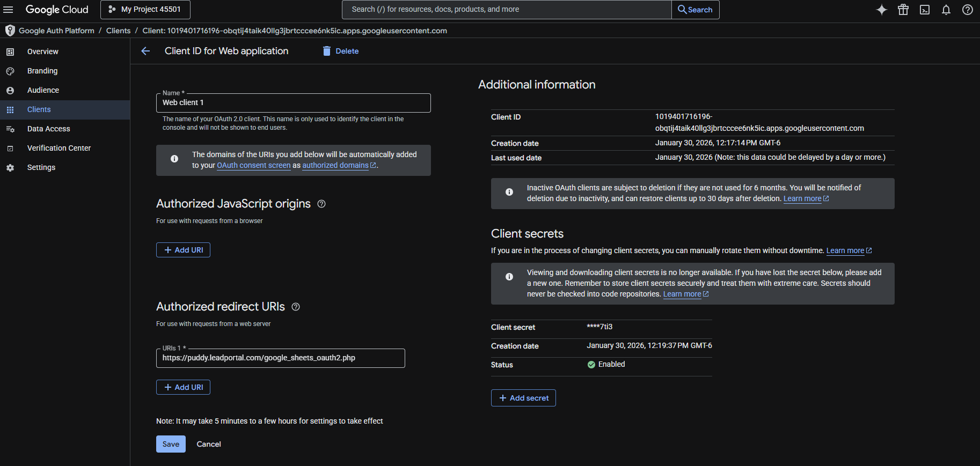
Task: Open the help question mark icon
Action: point(968,10)
